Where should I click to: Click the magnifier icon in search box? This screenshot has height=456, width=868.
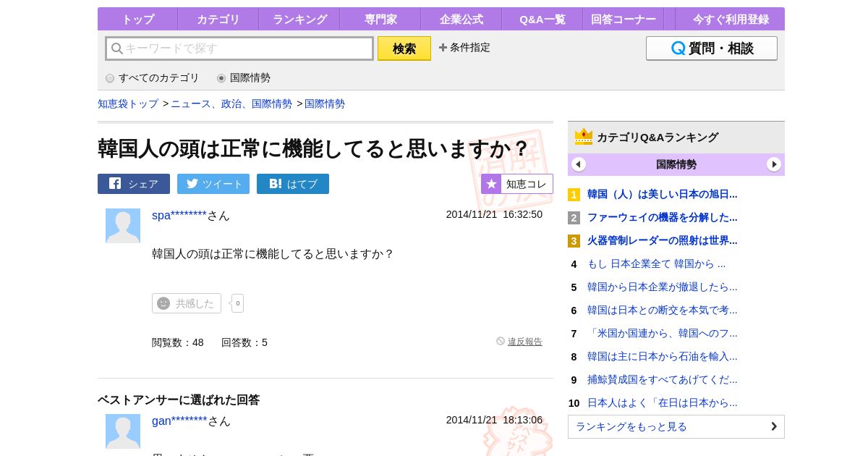click(x=116, y=48)
